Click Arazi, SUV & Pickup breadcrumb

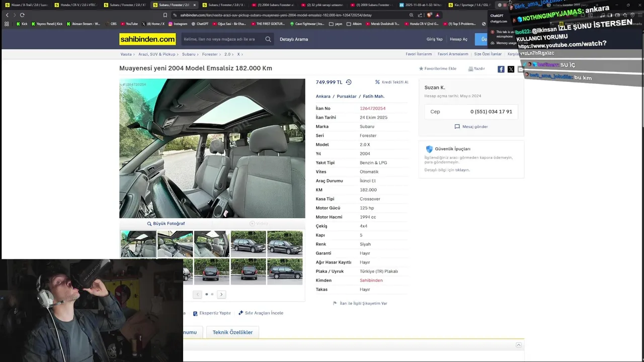point(157,54)
